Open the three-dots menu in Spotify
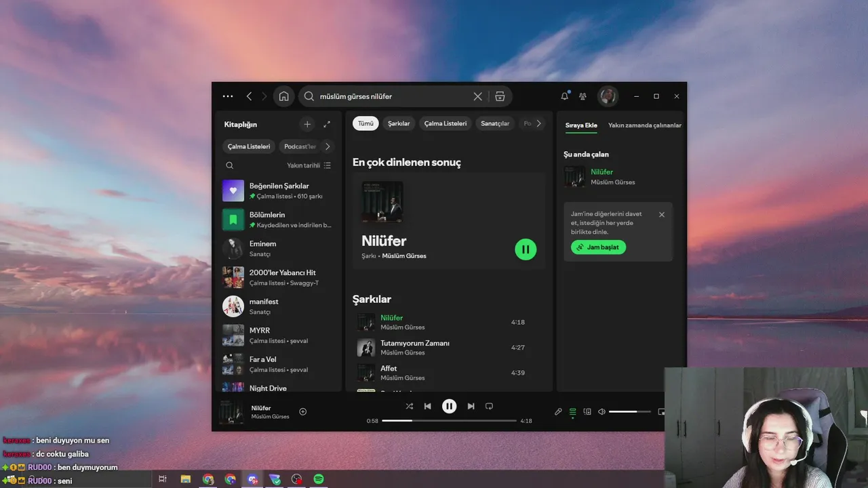868x488 pixels. coord(228,96)
